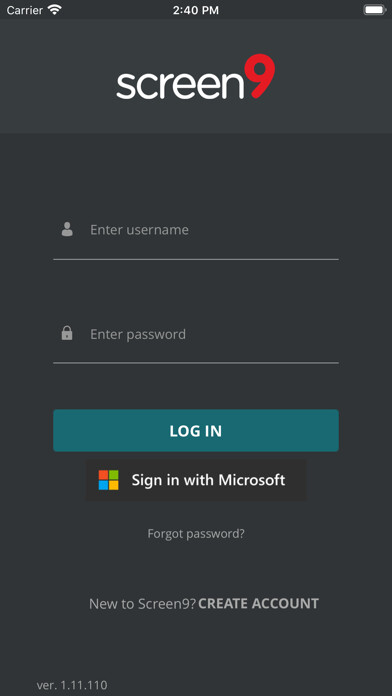Click the yellow square of Microsoft logo
The width and height of the screenshot is (392, 696).
[x=114, y=485]
